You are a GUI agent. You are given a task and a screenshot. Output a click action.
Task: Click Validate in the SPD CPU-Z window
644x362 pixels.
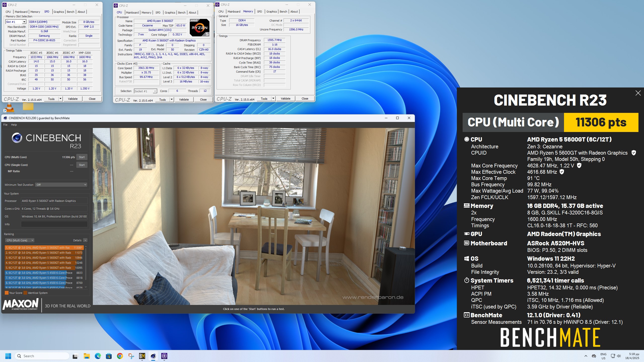click(x=73, y=99)
